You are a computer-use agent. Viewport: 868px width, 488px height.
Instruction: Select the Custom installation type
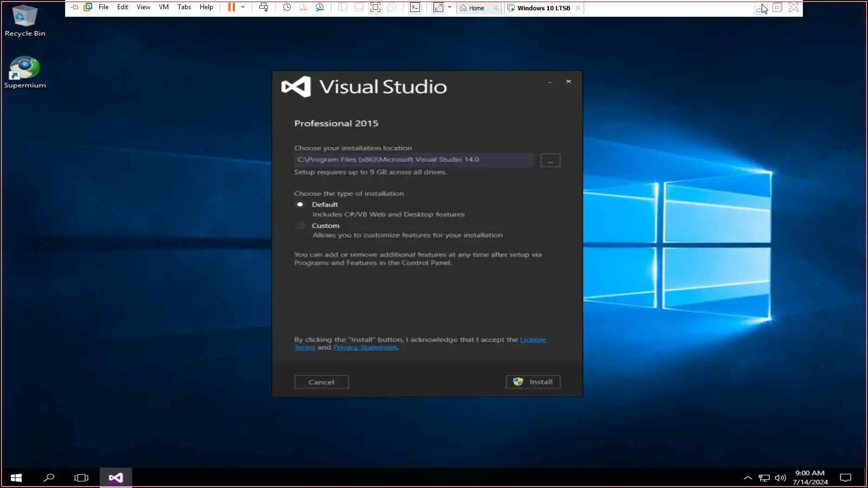point(300,226)
